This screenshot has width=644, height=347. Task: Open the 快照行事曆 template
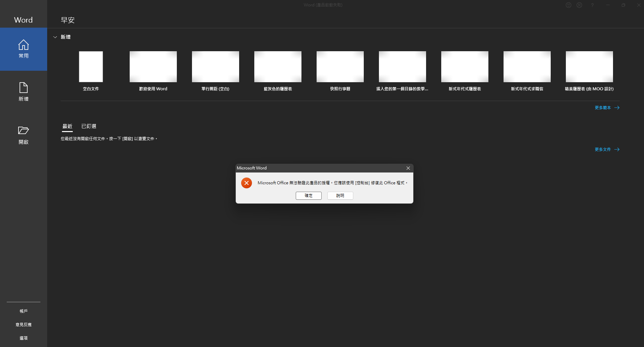[340, 67]
